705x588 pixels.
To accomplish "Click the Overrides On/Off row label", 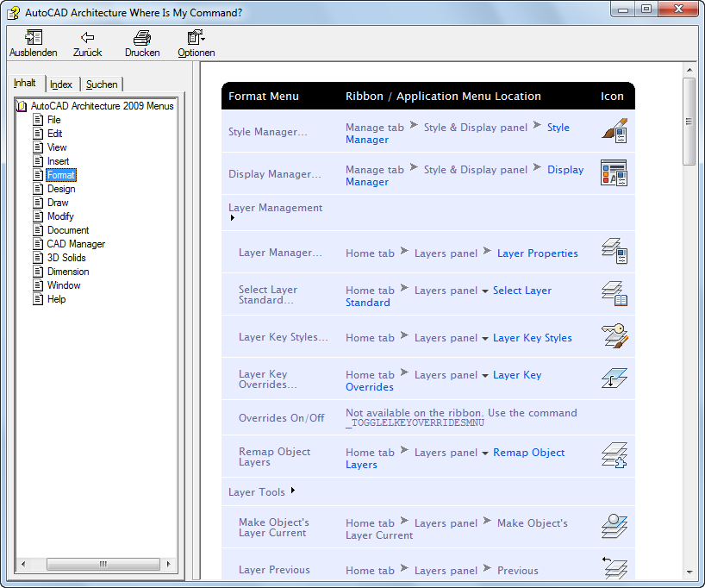I will point(282,418).
